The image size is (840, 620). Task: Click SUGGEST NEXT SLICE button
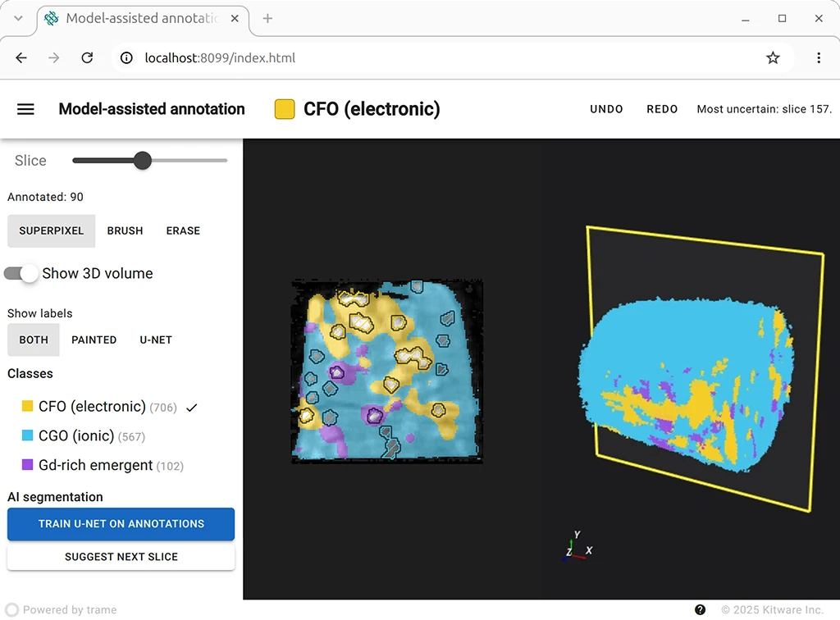tap(121, 557)
